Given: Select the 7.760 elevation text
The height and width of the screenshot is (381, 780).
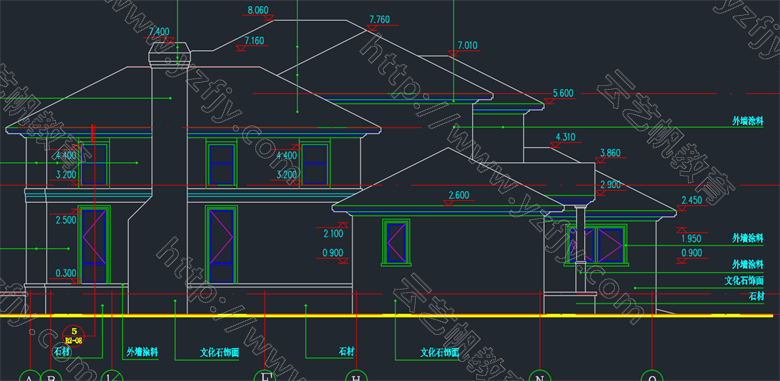Looking at the screenshot, I should coord(380,20).
